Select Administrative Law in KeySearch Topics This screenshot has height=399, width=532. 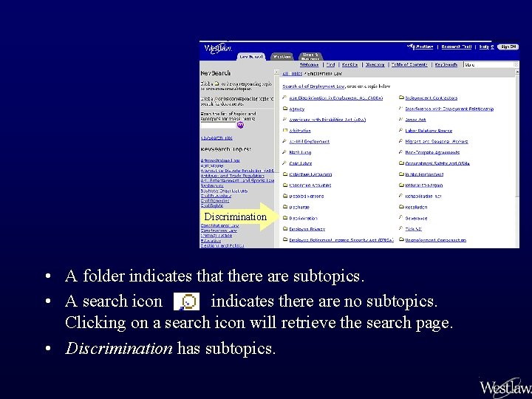220,160
